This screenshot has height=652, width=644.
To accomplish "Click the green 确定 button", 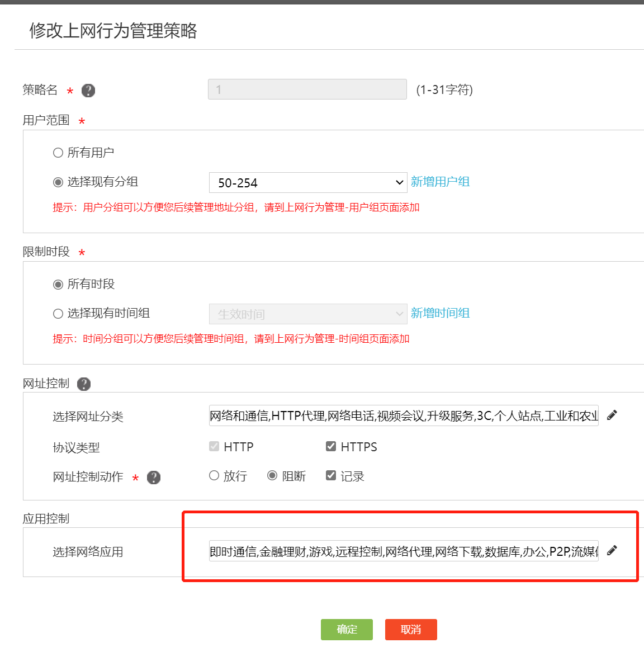I will coord(347,630).
